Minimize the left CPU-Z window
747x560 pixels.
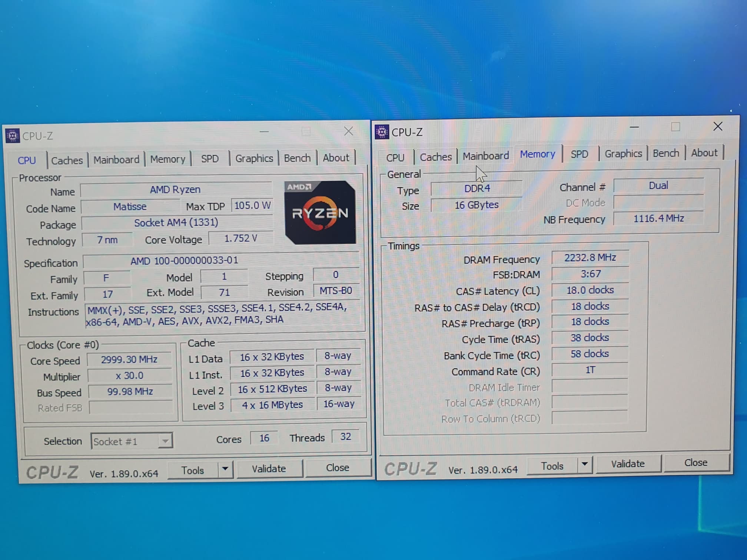tap(264, 132)
